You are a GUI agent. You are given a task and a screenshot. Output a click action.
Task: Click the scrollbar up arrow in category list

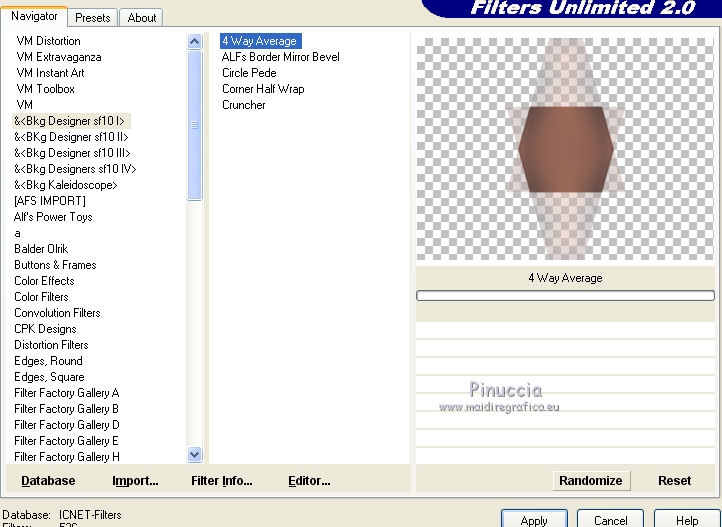[195, 42]
